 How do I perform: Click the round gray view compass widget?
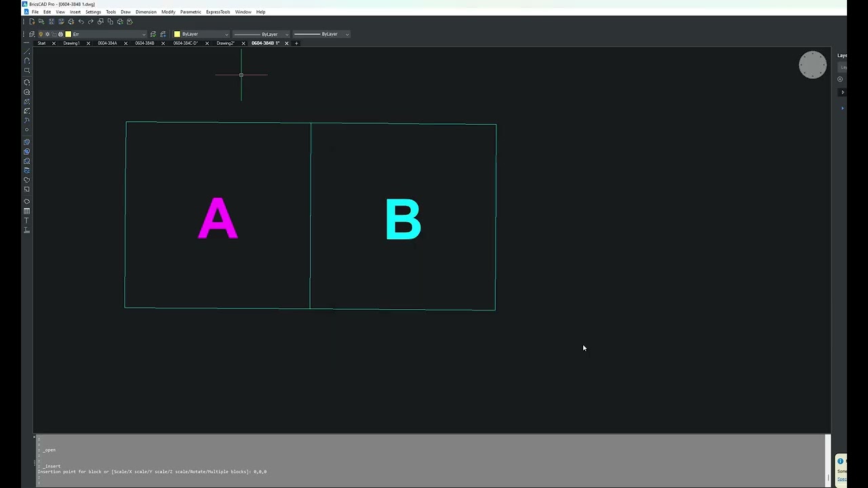(x=812, y=65)
